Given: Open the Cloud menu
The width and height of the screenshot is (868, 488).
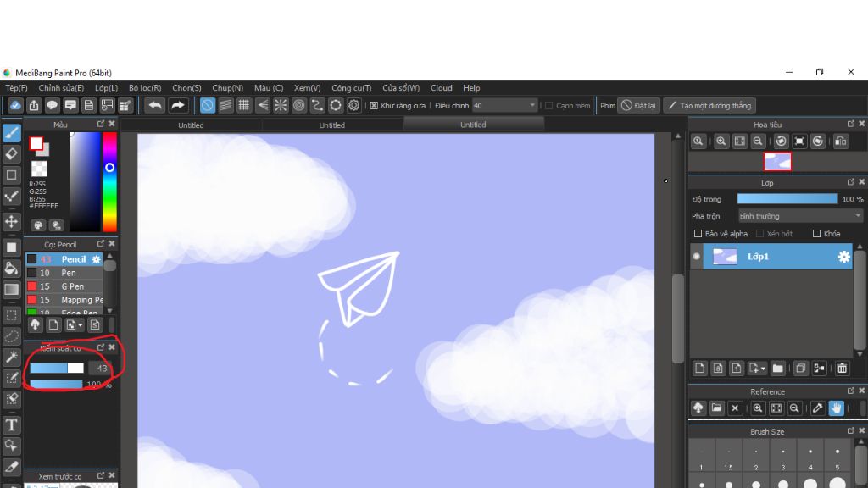Looking at the screenshot, I should pos(441,88).
